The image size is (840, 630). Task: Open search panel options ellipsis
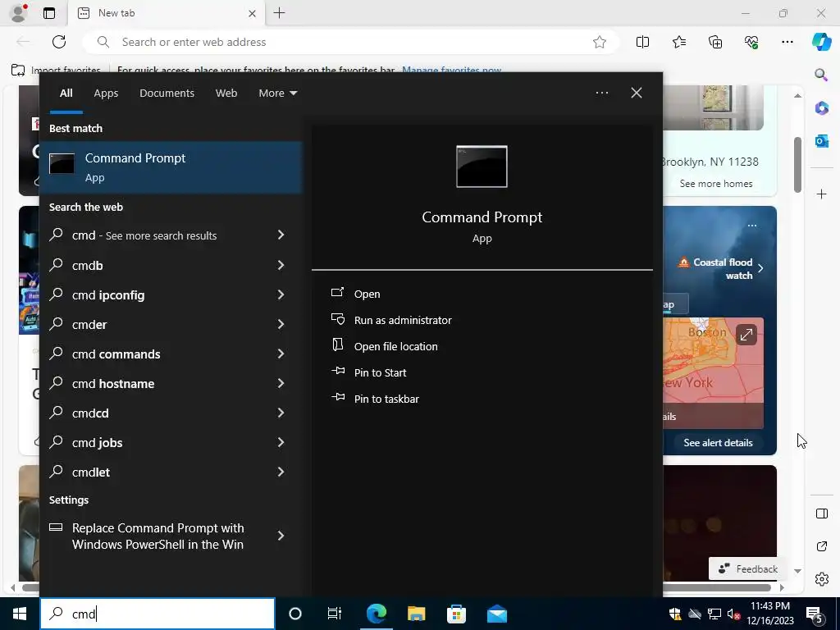coord(602,93)
